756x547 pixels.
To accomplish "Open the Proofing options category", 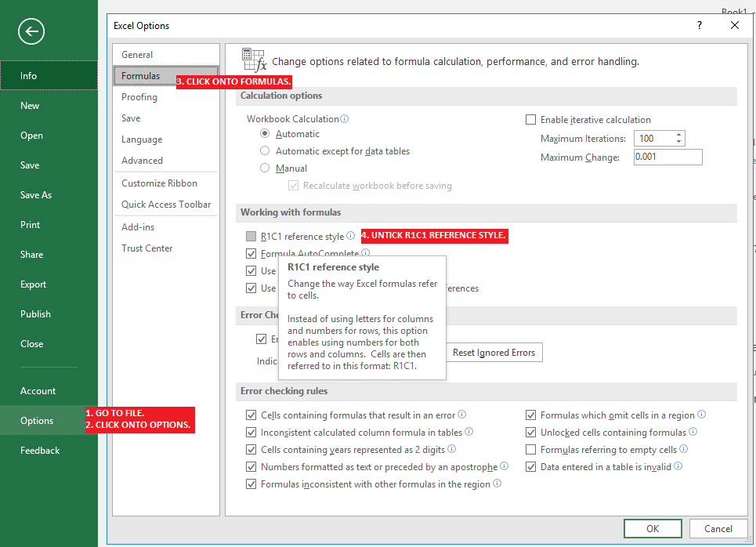I will click(166, 97).
